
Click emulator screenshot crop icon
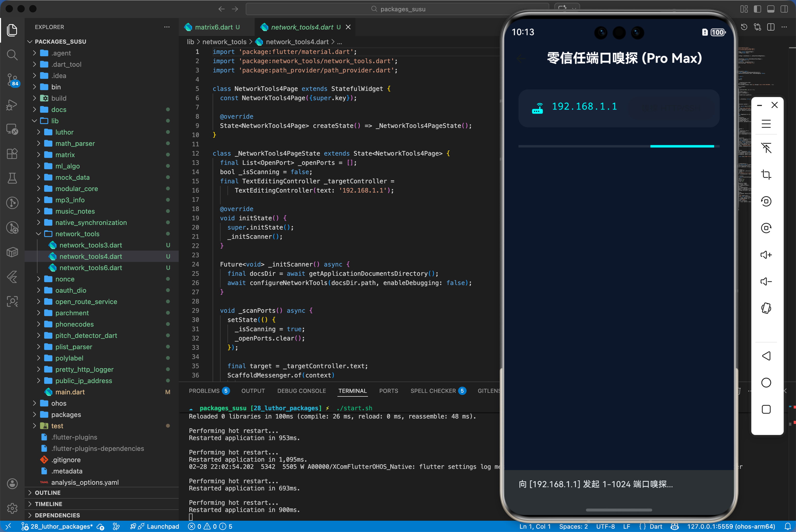[x=766, y=175]
